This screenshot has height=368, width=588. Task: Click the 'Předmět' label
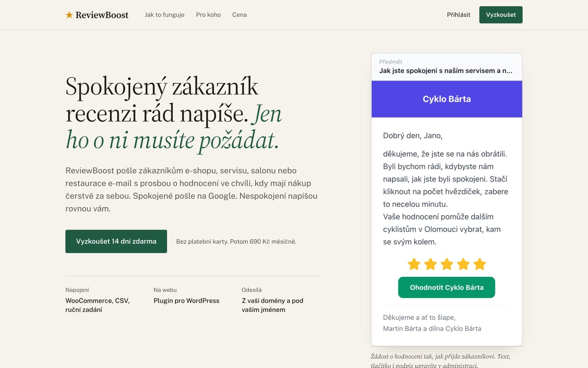coord(391,62)
